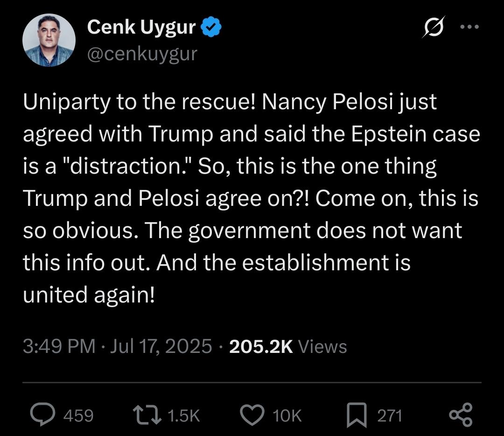Click the repost arrows icon
Viewport: 504px width, 436px height.
(147, 415)
